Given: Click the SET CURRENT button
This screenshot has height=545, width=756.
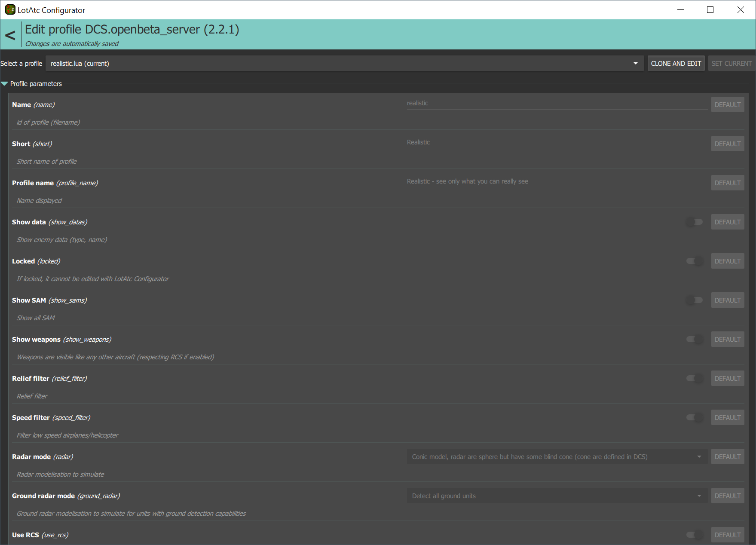Looking at the screenshot, I should click(732, 64).
